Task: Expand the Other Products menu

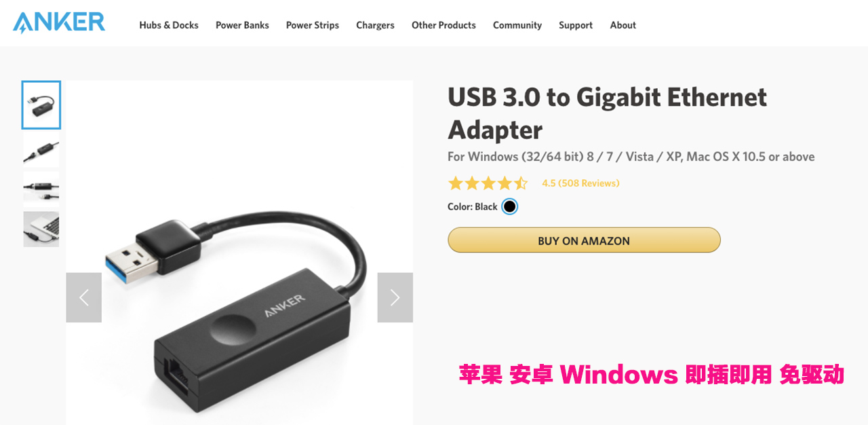Action: coord(443,25)
